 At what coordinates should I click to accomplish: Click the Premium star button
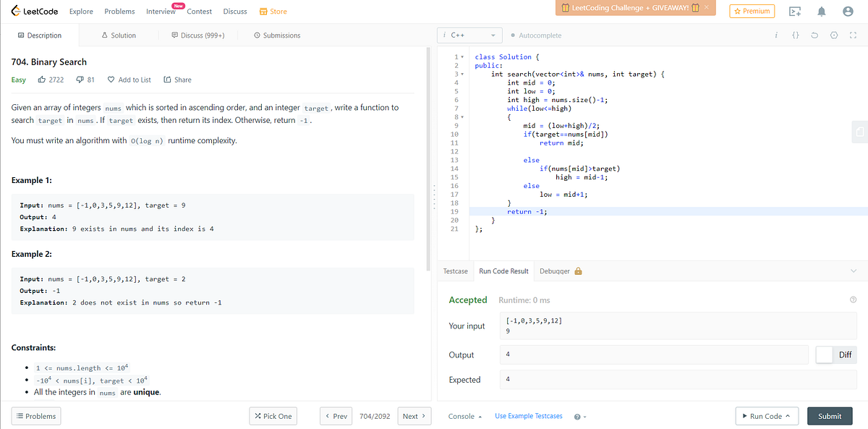pos(752,11)
